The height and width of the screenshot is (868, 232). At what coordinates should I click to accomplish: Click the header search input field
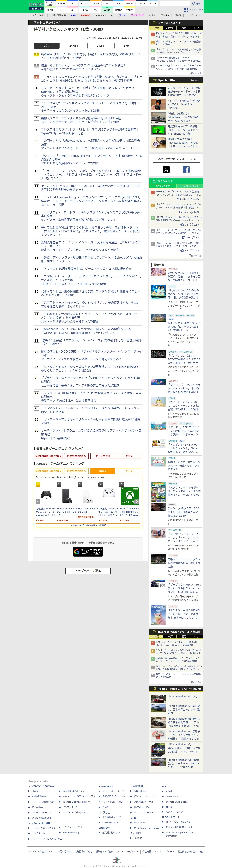pyautogui.click(x=175, y=3)
